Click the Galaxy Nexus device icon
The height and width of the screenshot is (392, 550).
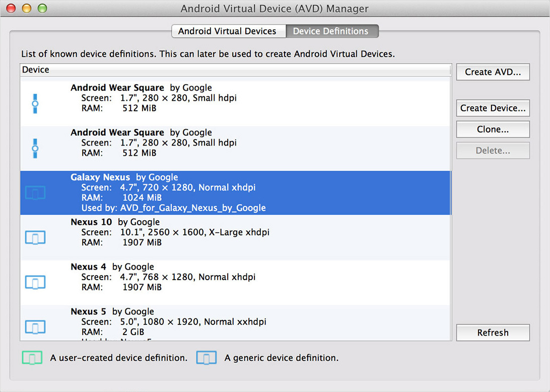[35, 192]
